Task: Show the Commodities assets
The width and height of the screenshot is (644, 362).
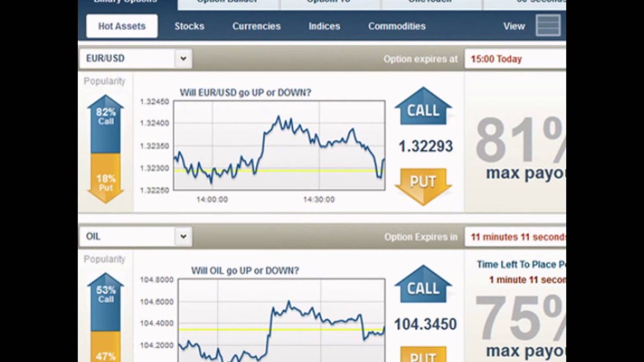Action: 396,26
